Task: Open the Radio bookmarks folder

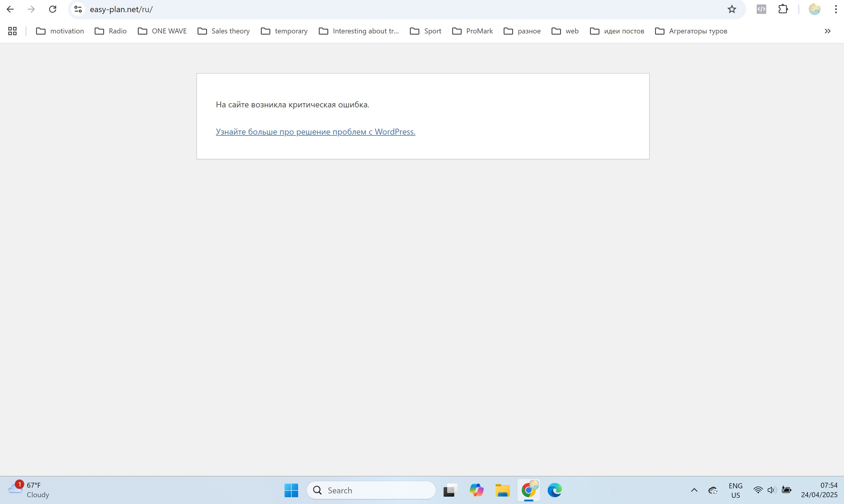Action: [x=111, y=31]
